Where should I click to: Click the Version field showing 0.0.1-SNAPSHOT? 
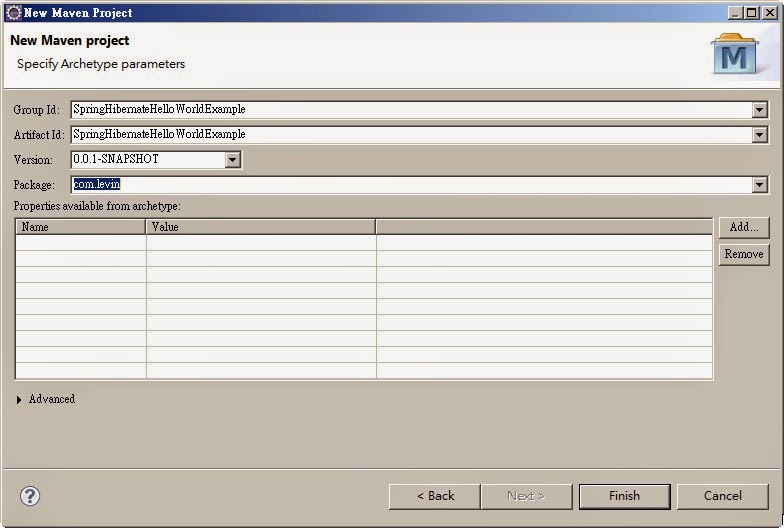148,160
